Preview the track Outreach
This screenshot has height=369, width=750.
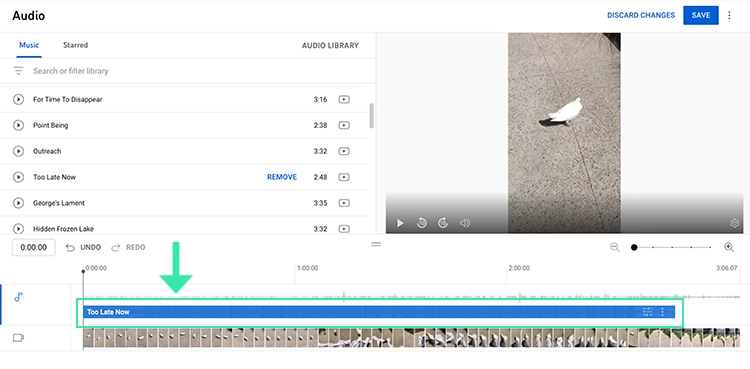pos(18,151)
